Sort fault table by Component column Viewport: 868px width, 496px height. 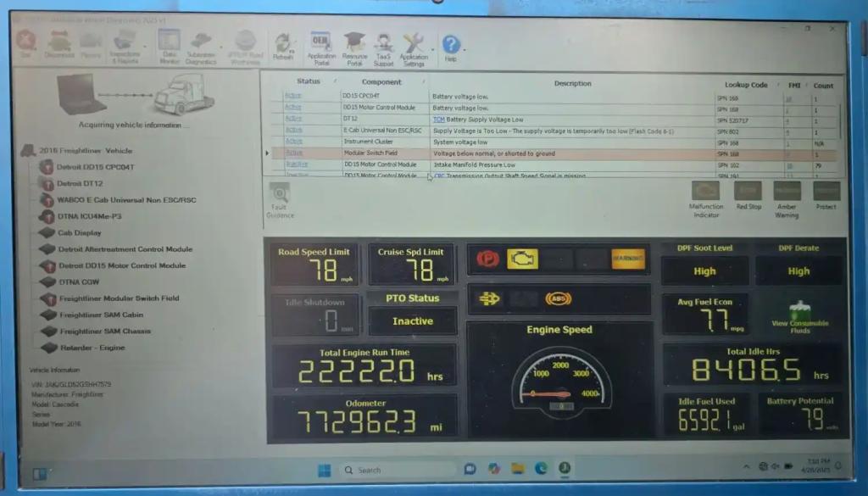[381, 82]
